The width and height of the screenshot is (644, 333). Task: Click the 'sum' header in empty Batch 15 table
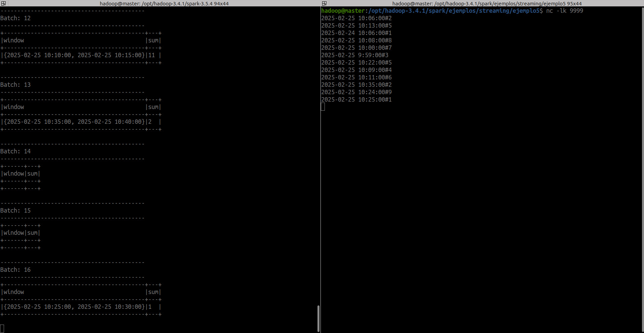coord(32,233)
